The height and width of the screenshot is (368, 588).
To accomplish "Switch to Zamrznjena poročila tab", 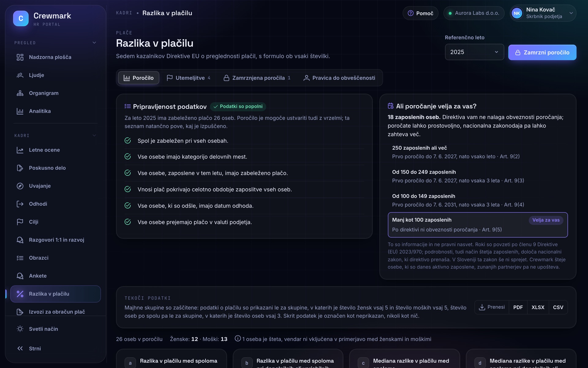I will point(257,78).
